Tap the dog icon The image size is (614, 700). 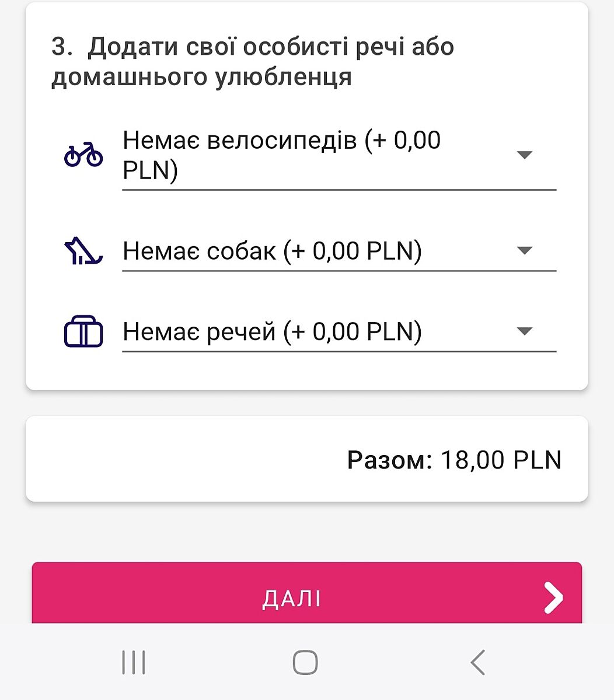(x=83, y=251)
